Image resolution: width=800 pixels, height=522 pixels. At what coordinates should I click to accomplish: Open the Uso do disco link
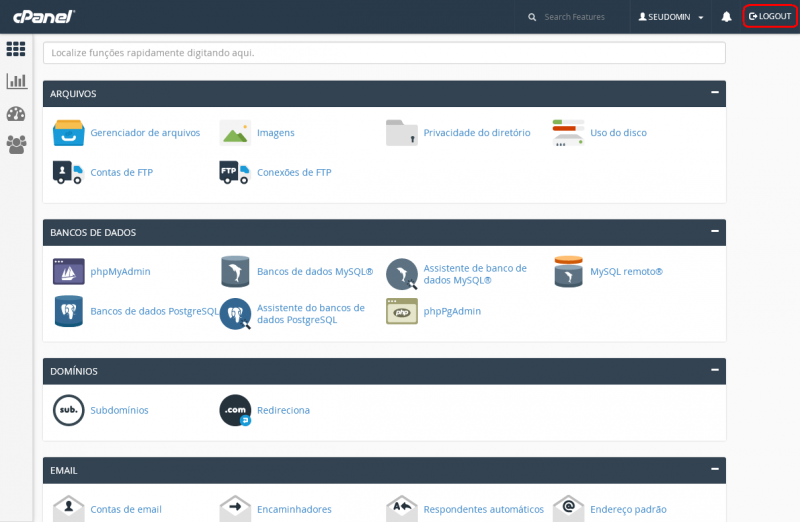click(618, 133)
